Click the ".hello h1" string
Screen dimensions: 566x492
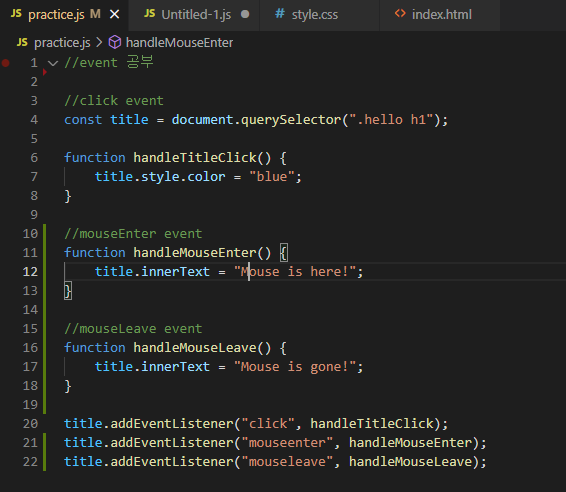click(391, 120)
